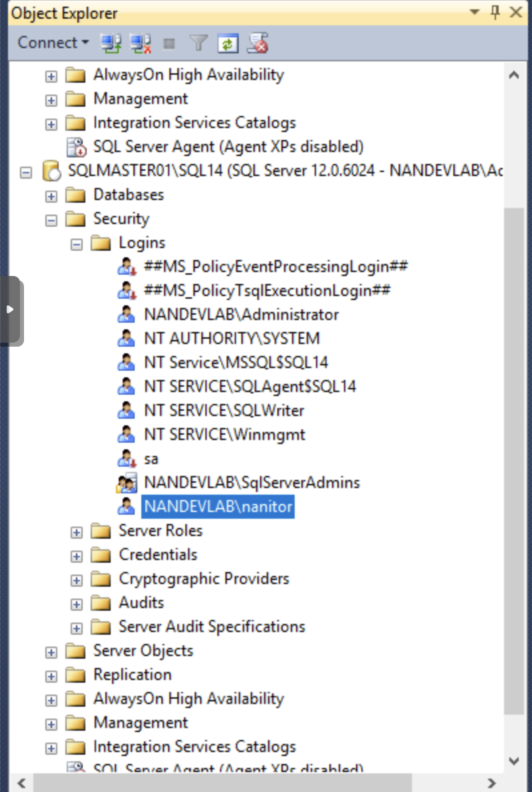532x792 pixels.
Task: Toggle the Auto Hide pin icon
Action: (495, 12)
